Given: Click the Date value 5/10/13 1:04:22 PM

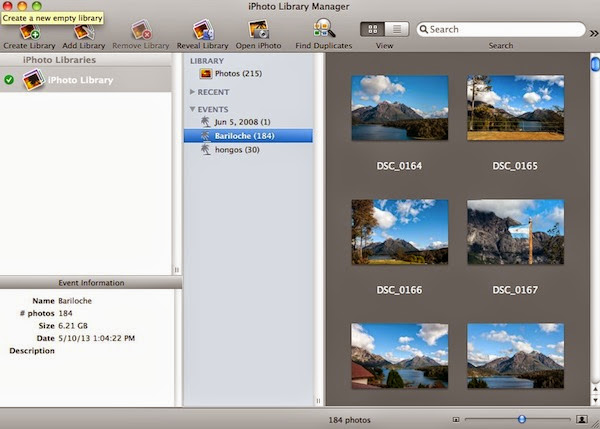Looking at the screenshot, I should (96, 338).
